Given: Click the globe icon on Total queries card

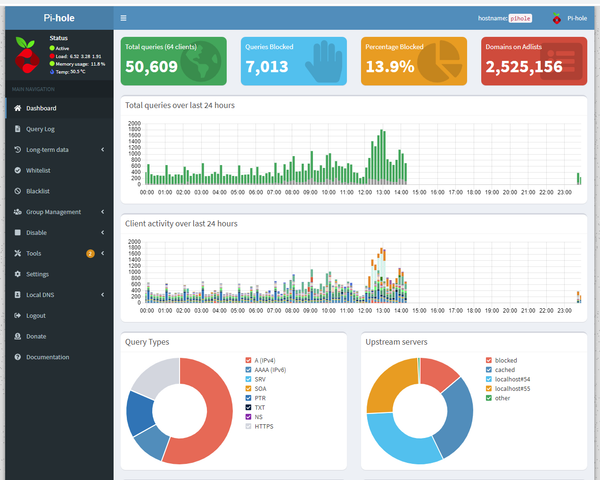Looking at the screenshot, I should click(x=201, y=61).
